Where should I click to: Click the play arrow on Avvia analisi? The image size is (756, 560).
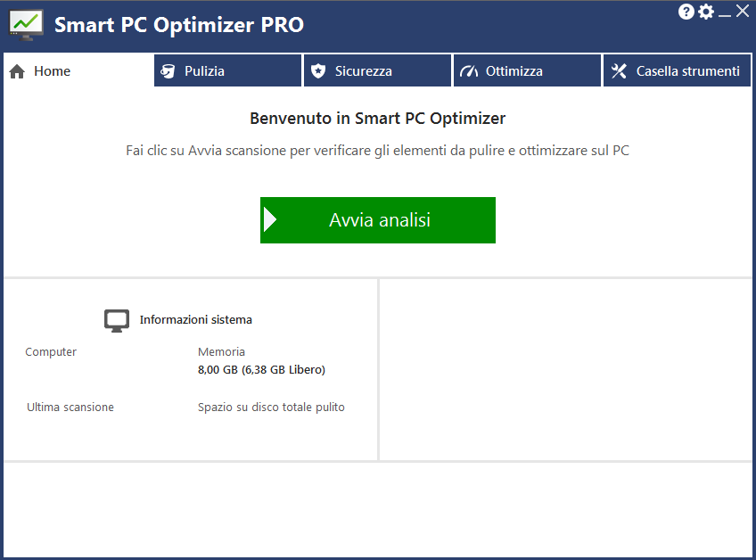270,220
